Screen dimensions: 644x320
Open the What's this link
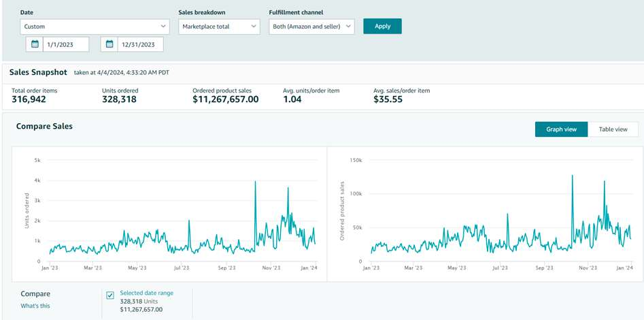tap(35, 306)
